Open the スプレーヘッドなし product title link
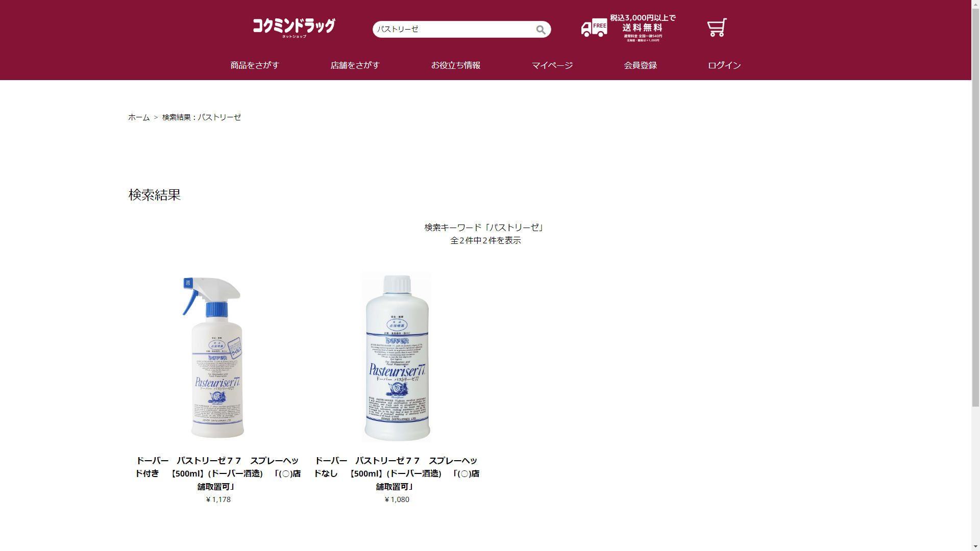 pos(397,473)
